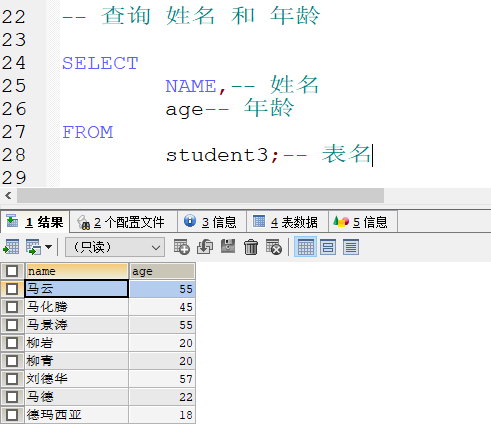Select the 马化腾 name cell
The width and height of the screenshot is (491, 435).
point(76,307)
